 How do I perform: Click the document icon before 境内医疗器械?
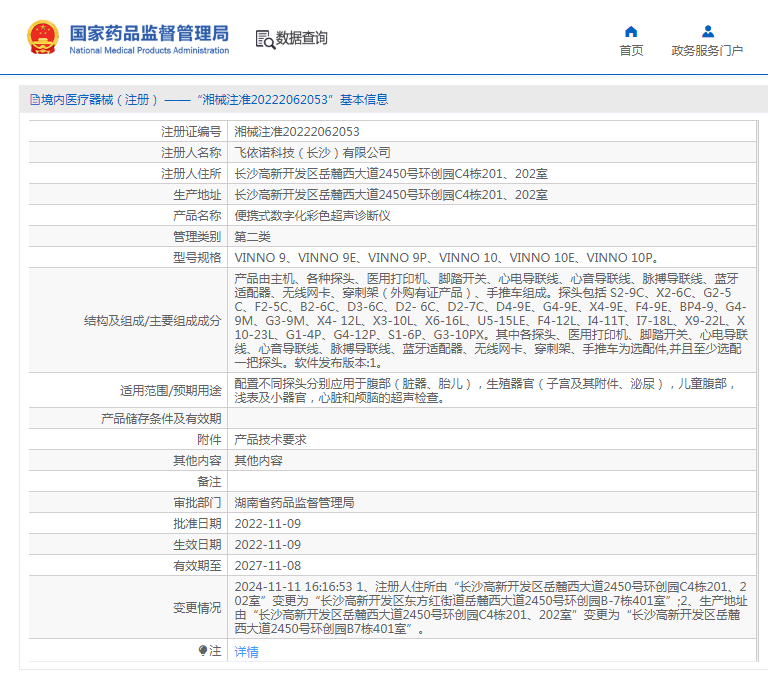(35, 100)
